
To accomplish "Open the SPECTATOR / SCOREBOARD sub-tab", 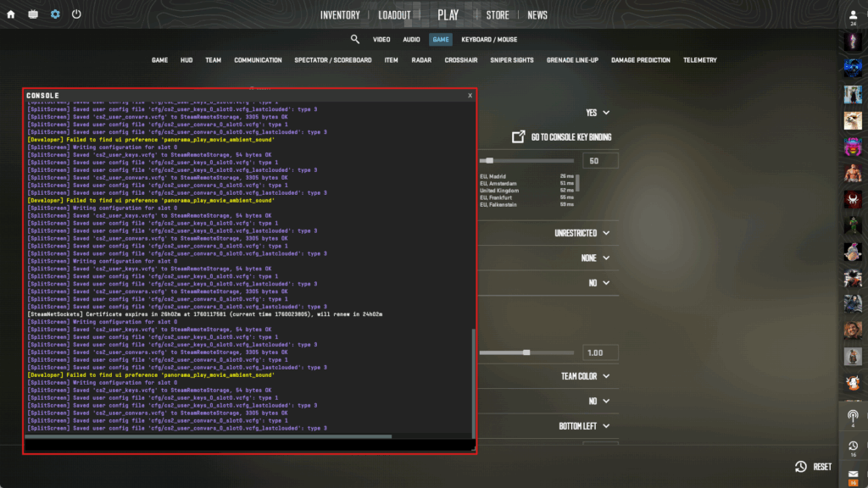I will (x=333, y=60).
